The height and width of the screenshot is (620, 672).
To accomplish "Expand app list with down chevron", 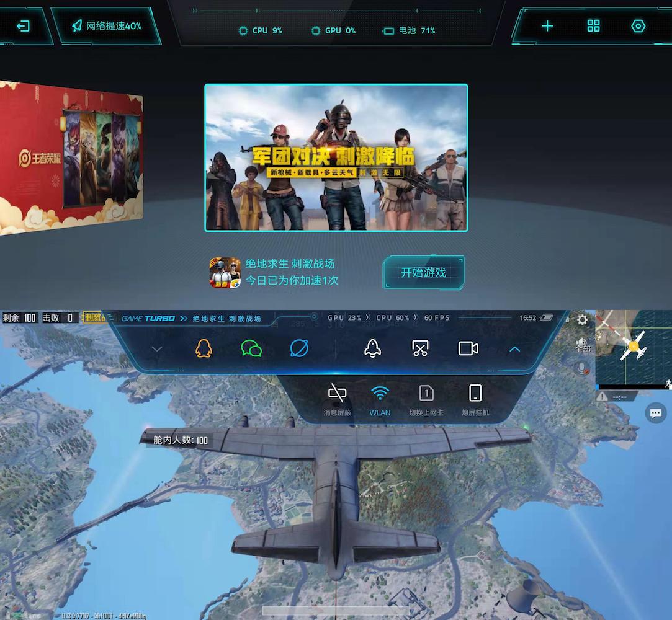I will pos(157,349).
